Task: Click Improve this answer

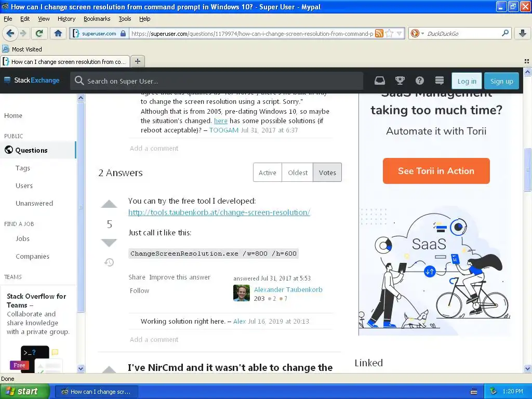Action: point(180,277)
